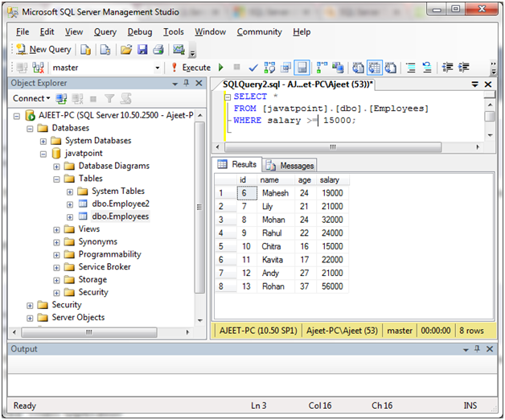Viewport: 505px width, 420px height.
Task: Click Cancel Executing Query stop icon
Action: coord(236,67)
